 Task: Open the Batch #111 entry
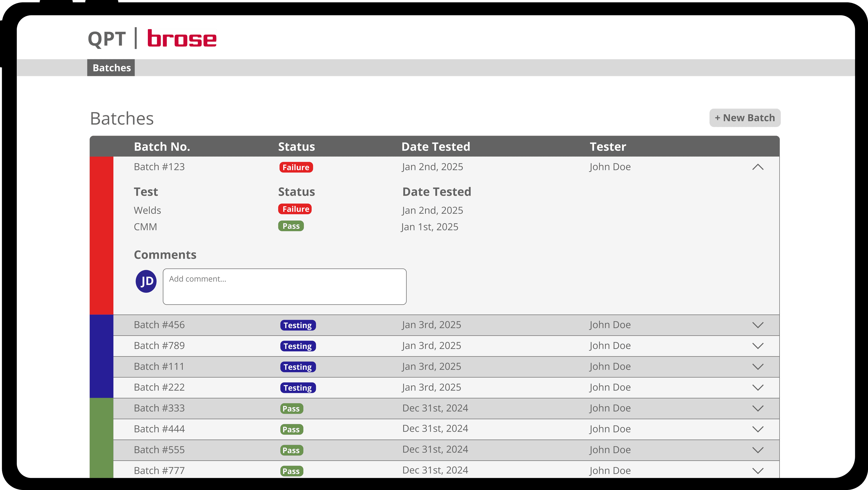(x=159, y=366)
